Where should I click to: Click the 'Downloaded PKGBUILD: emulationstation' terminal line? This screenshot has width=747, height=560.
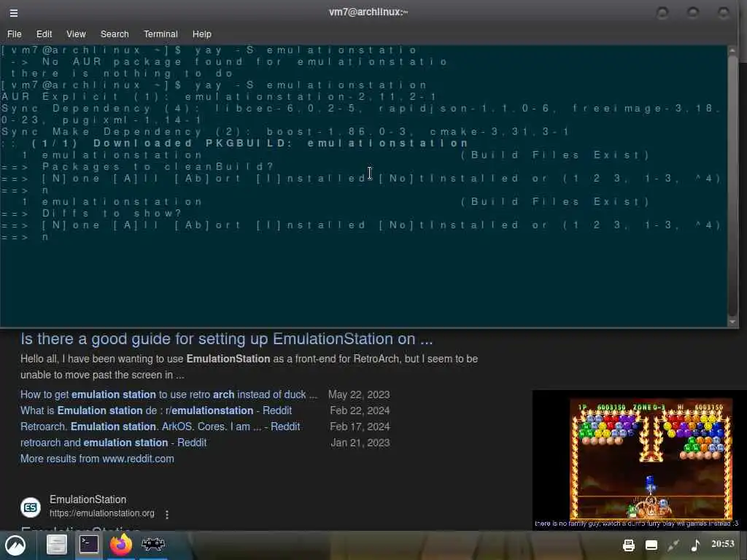[x=234, y=144]
